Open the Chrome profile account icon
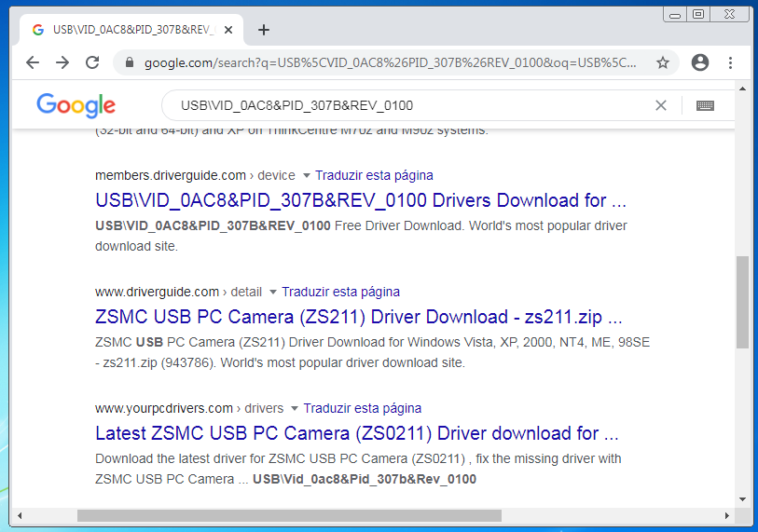 click(x=699, y=62)
